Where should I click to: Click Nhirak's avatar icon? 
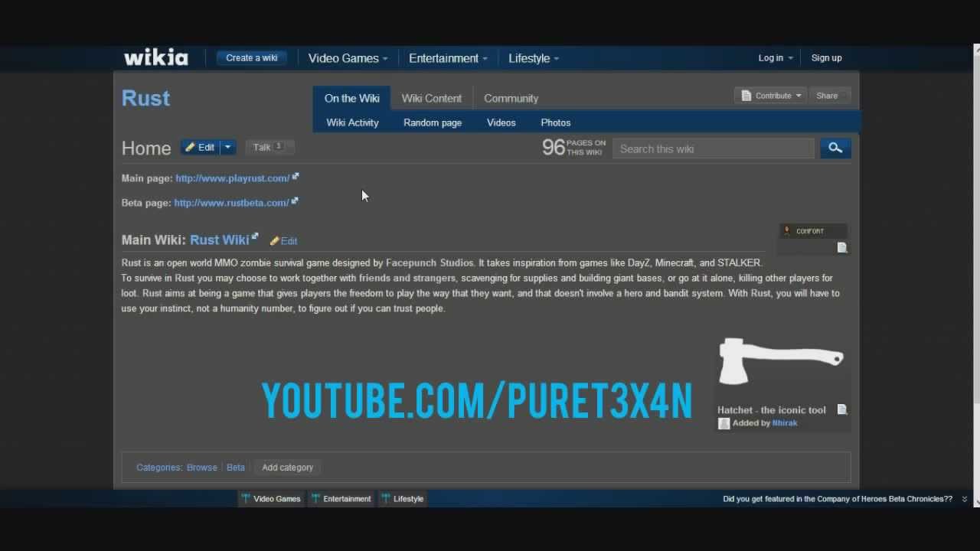724,423
